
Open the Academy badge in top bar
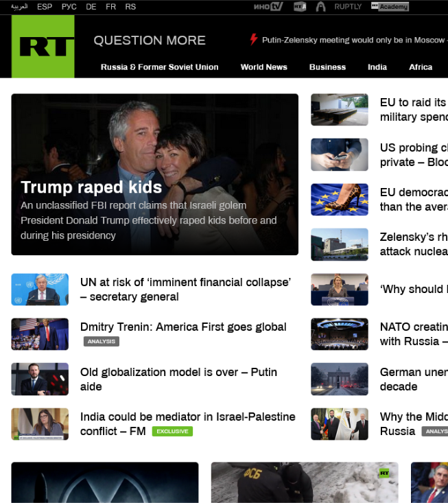click(390, 7)
